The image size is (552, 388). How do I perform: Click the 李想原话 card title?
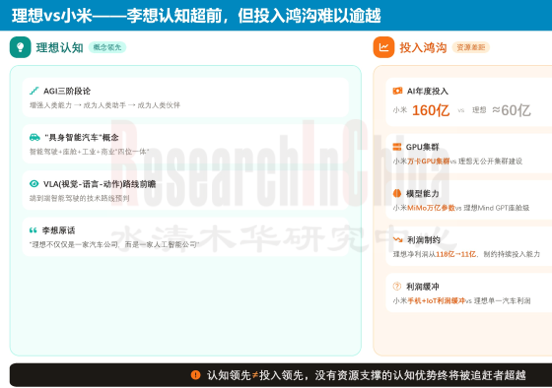(x=58, y=230)
